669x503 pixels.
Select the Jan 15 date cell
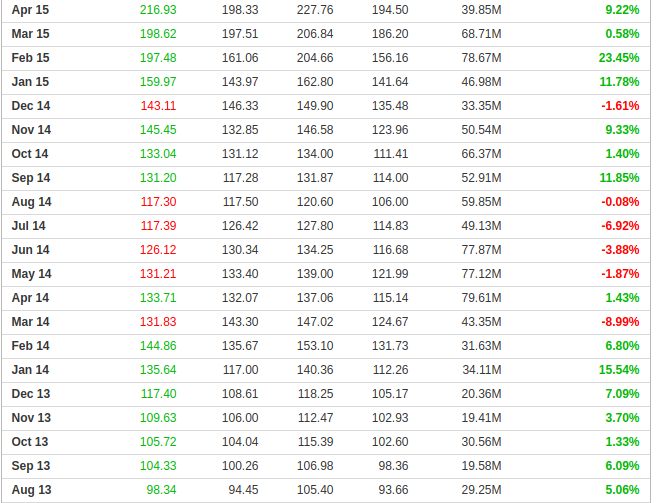click(x=30, y=82)
